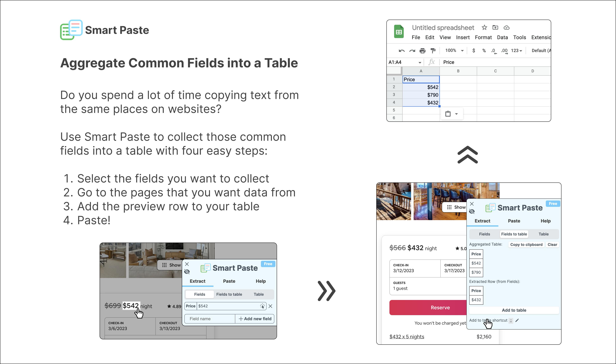This screenshot has height=364, width=616.
Task: Open the View menu
Action: 445,37
